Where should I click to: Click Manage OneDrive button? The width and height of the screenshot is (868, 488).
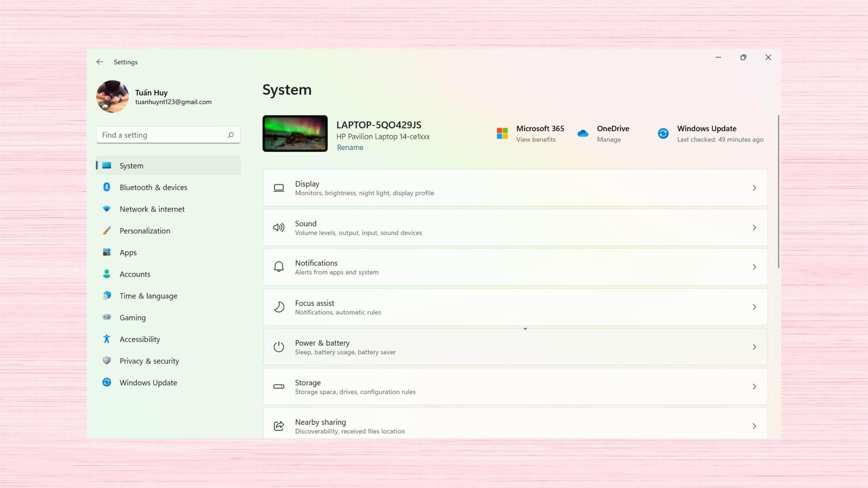(x=609, y=139)
